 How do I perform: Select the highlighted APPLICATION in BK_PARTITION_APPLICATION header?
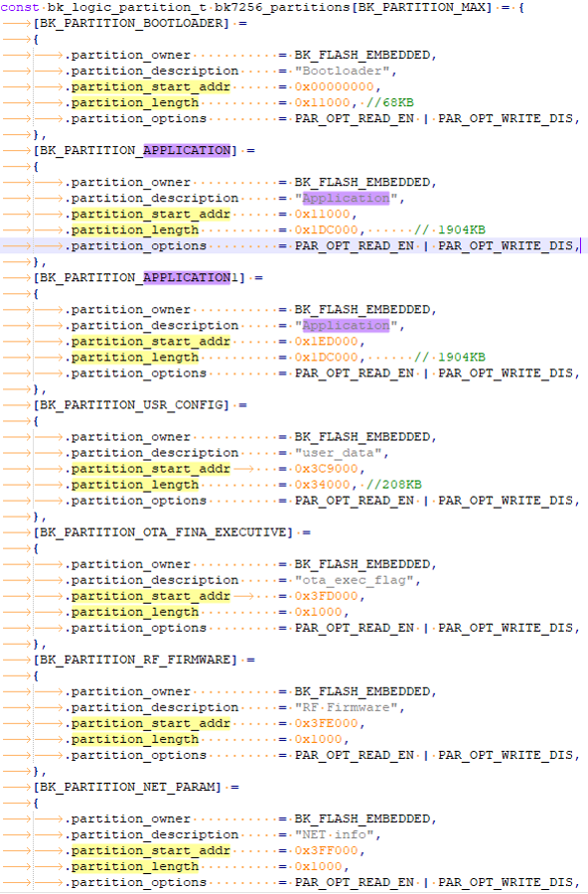[187, 151]
